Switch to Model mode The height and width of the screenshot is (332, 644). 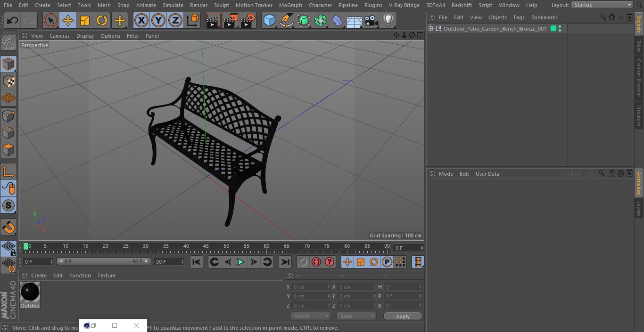8,64
